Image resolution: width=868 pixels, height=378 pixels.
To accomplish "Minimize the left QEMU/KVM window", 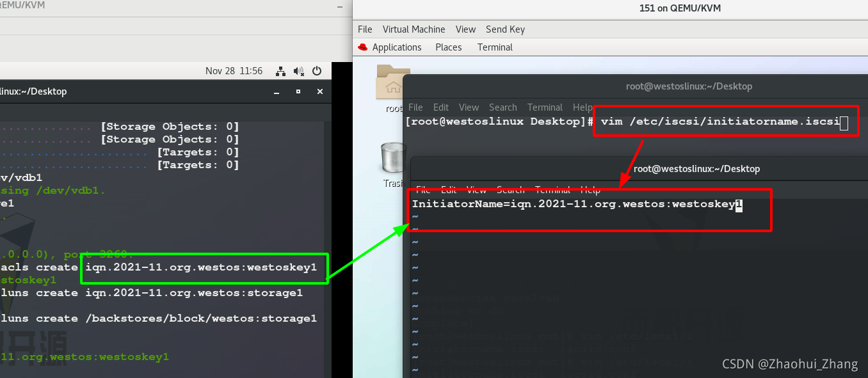I will click(x=341, y=6).
